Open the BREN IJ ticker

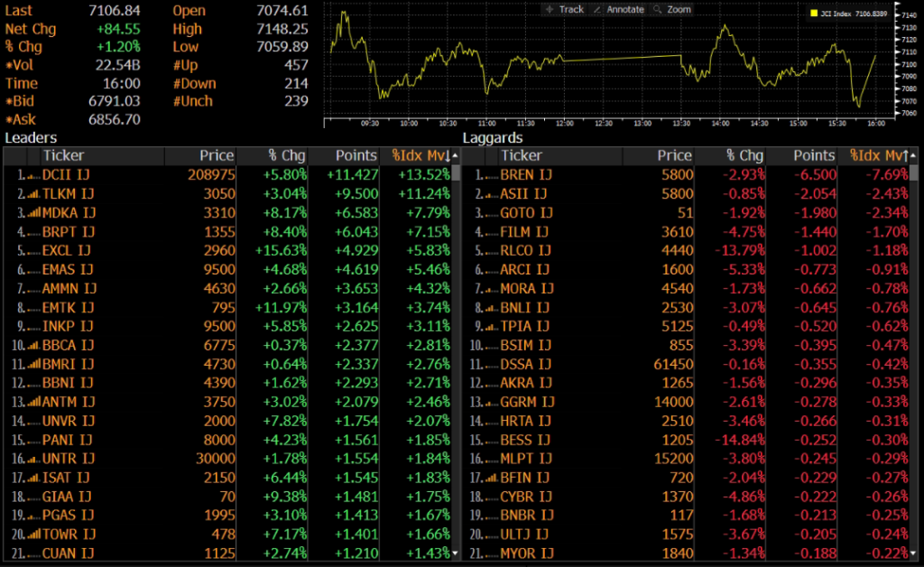(x=524, y=174)
